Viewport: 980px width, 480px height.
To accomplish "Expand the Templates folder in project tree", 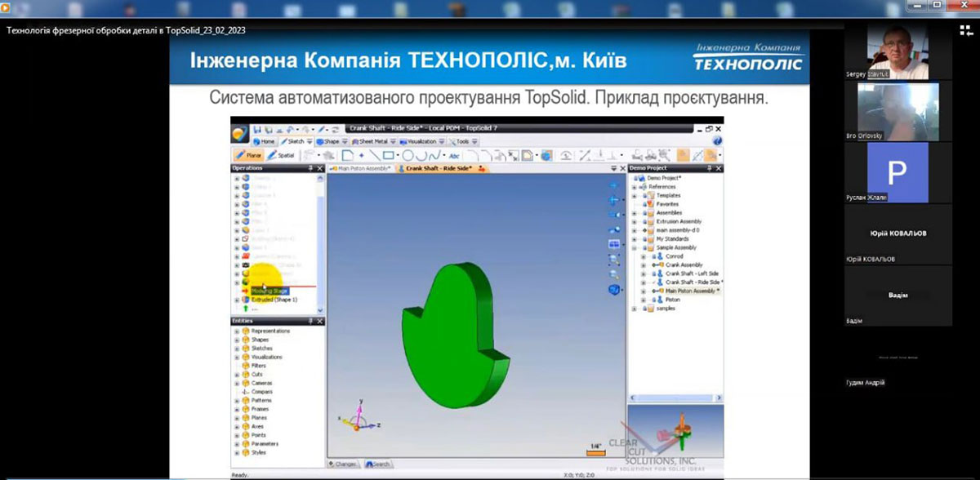I will (635, 196).
